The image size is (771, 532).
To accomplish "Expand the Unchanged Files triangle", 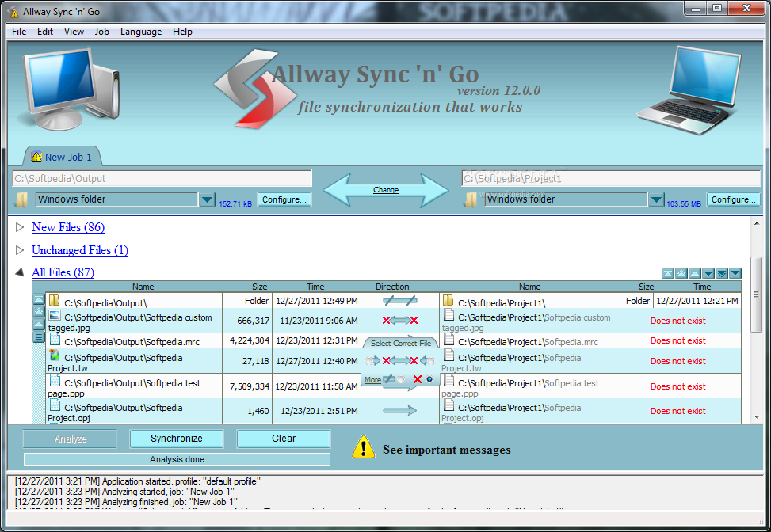I will [20, 250].
